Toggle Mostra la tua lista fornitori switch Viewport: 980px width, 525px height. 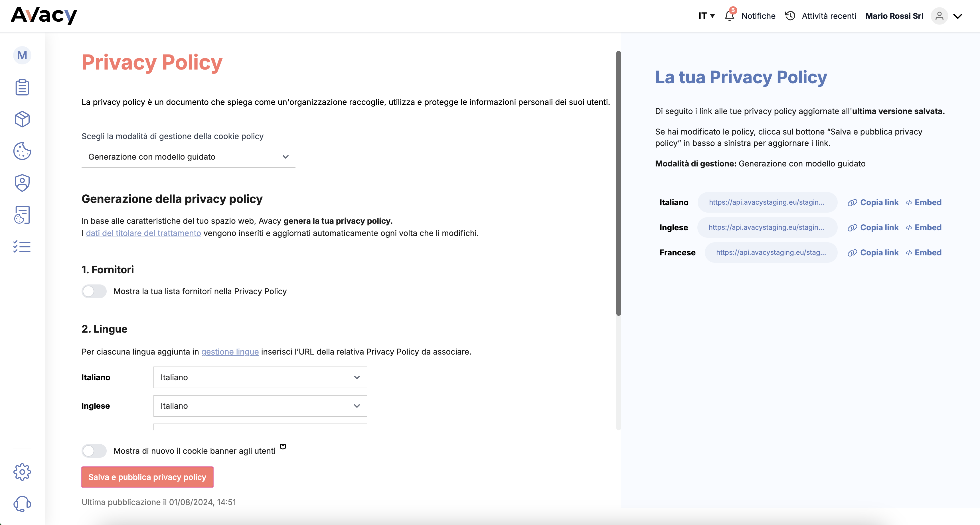tap(94, 292)
